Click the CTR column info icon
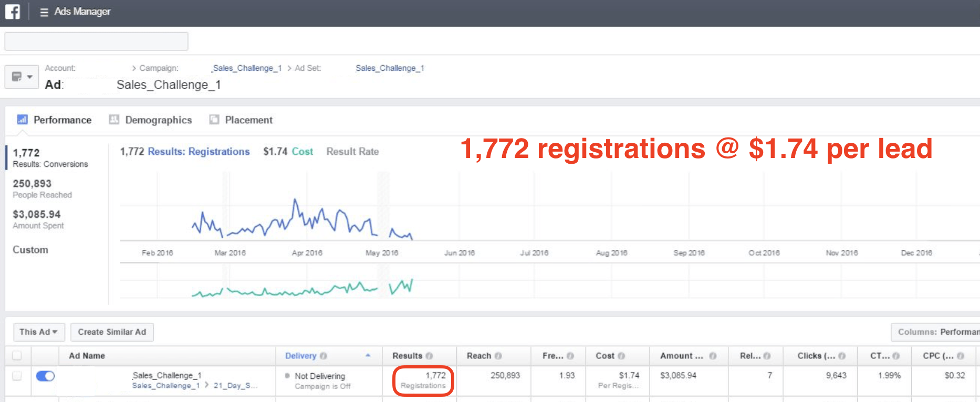Image resolution: width=980 pixels, height=402 pixels. 896,356
